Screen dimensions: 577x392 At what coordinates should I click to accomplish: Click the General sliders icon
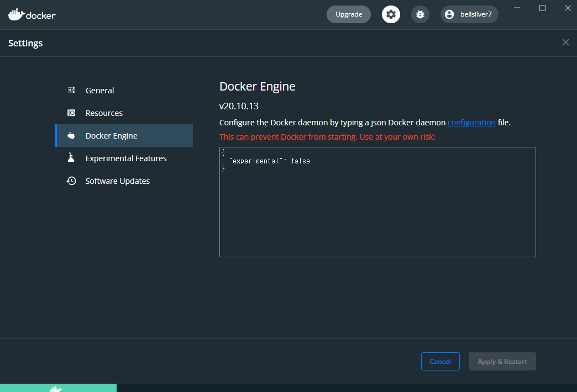(71, 90)
